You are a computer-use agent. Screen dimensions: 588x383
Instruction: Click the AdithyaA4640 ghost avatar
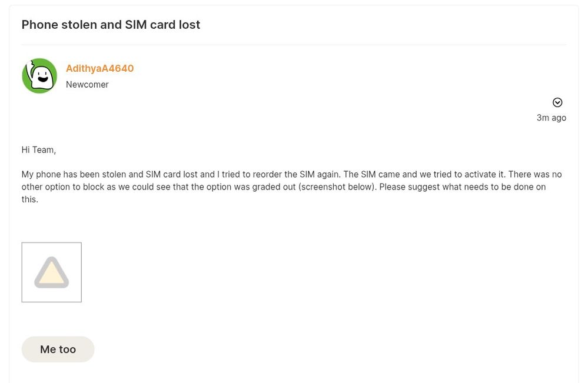[39, 76]
